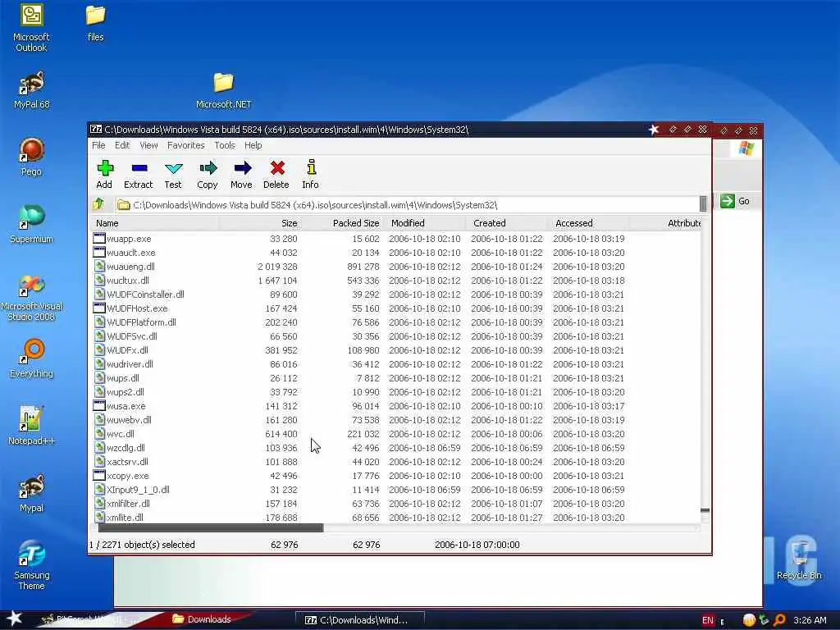
Task: Select file xmlfilter.dll
Action: (128, 504)
